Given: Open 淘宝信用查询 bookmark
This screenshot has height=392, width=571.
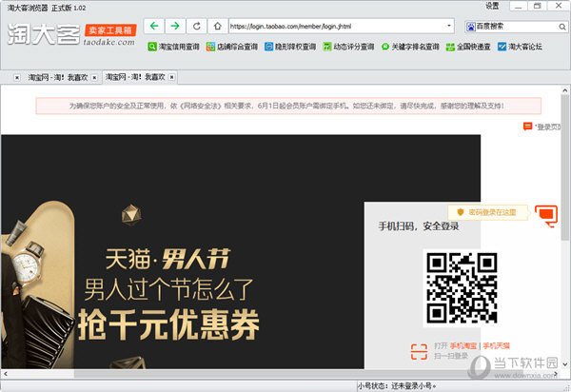Looking at the screenshot, I should (x=173, y=47).
